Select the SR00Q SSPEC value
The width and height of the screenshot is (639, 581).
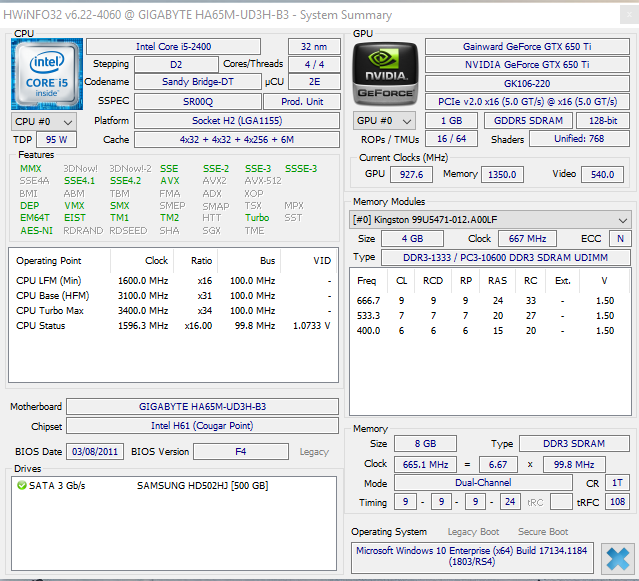click(x=198, y=101)
